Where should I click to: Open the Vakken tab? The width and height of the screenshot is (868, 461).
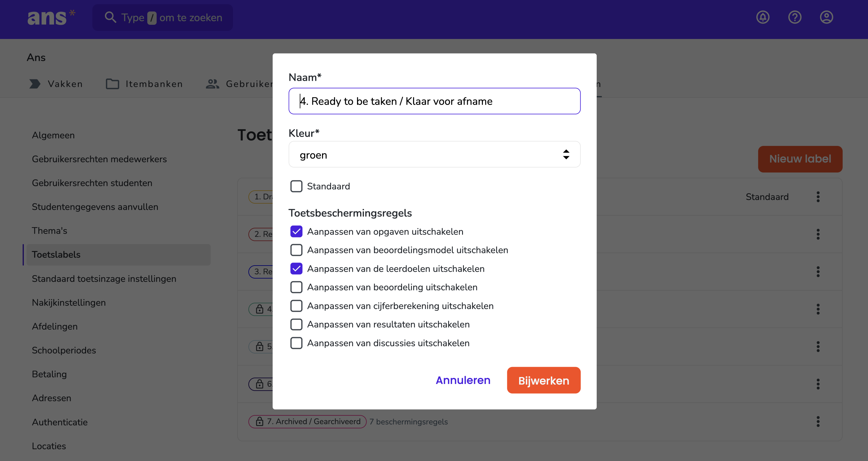[x=56, y=84]
